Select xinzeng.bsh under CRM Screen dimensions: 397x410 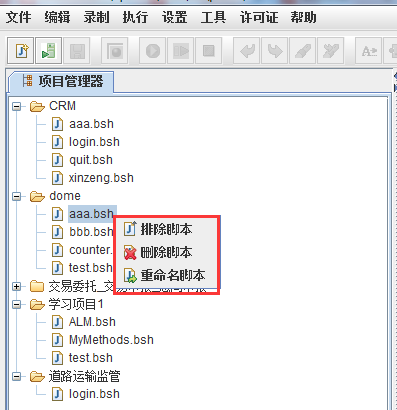101,178
